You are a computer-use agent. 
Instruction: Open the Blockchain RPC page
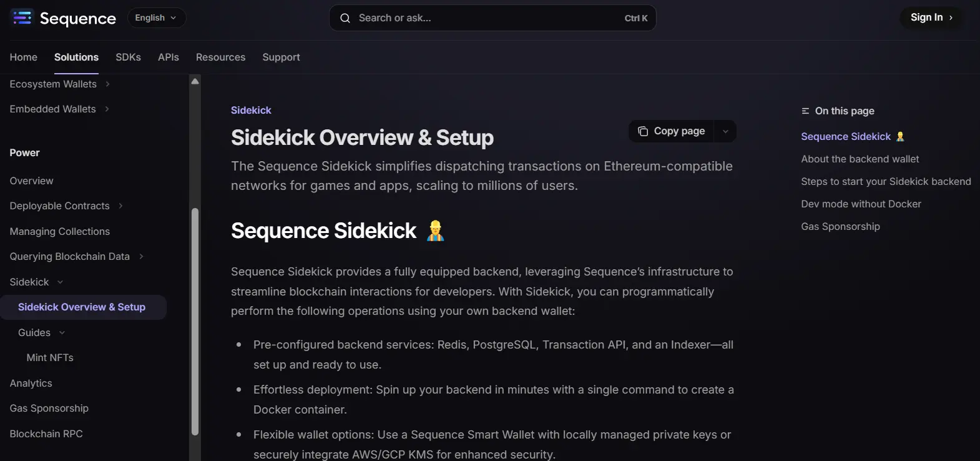click(46, 434)
